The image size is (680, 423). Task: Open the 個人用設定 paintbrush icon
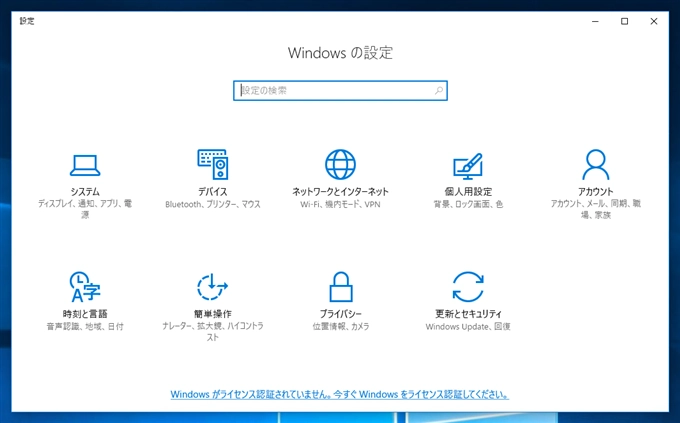point(468,166)
